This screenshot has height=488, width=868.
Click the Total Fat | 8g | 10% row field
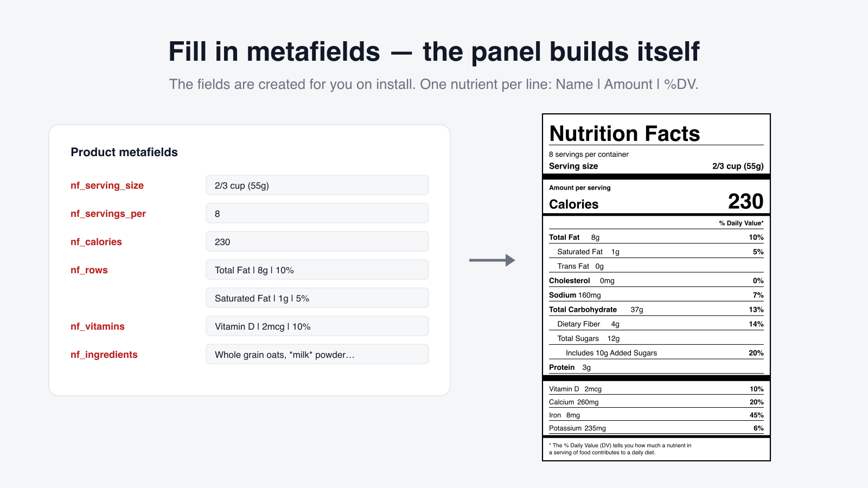tap(317, 269)
